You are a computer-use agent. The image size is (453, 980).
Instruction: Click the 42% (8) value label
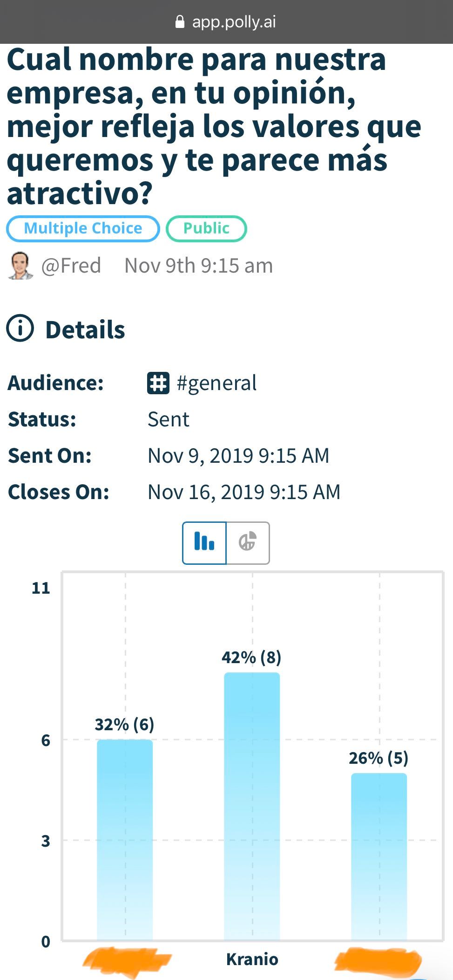coord(251,658)
